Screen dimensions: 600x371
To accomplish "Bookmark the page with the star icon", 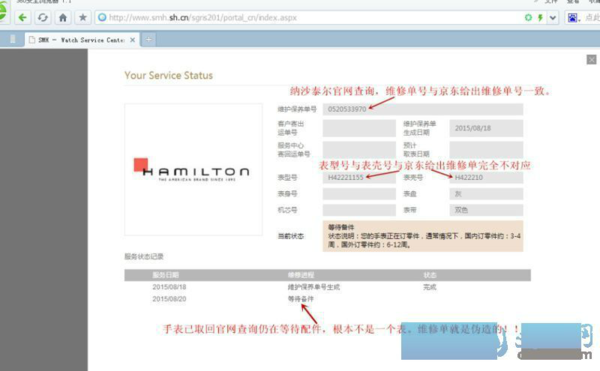I will coord(83,18).
